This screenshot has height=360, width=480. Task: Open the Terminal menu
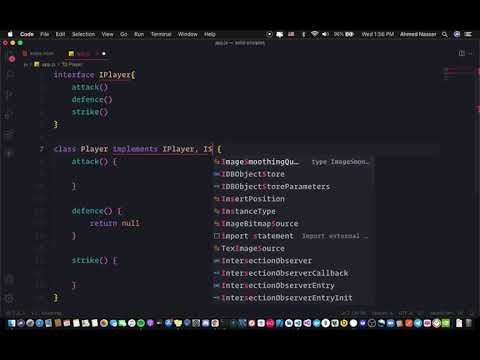161,34
